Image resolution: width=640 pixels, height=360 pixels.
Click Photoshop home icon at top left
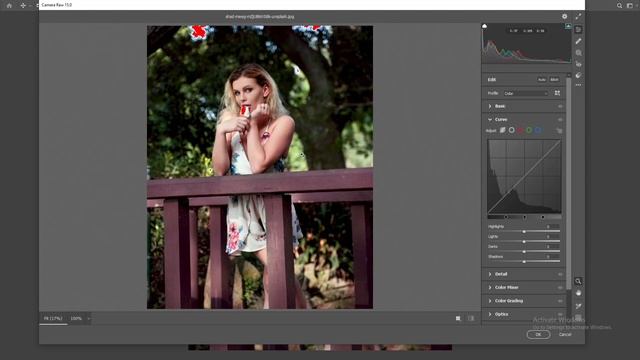tap(9, 6)
